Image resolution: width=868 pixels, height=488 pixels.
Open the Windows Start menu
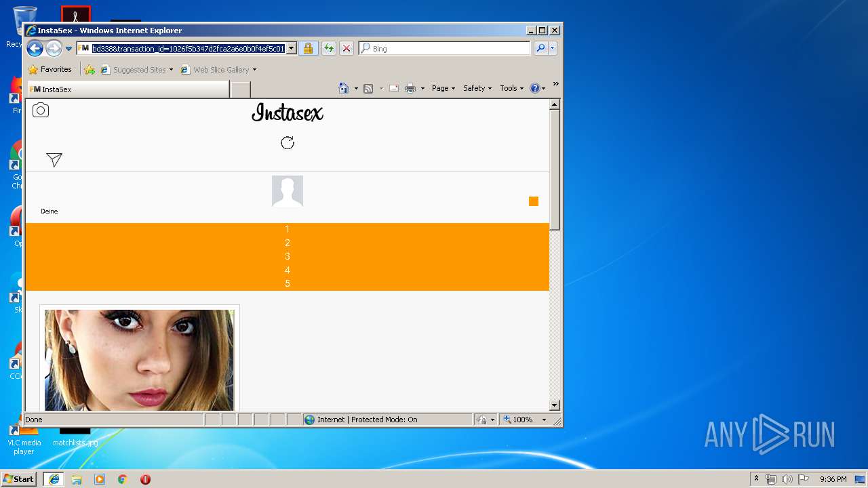tap(19, 479)
